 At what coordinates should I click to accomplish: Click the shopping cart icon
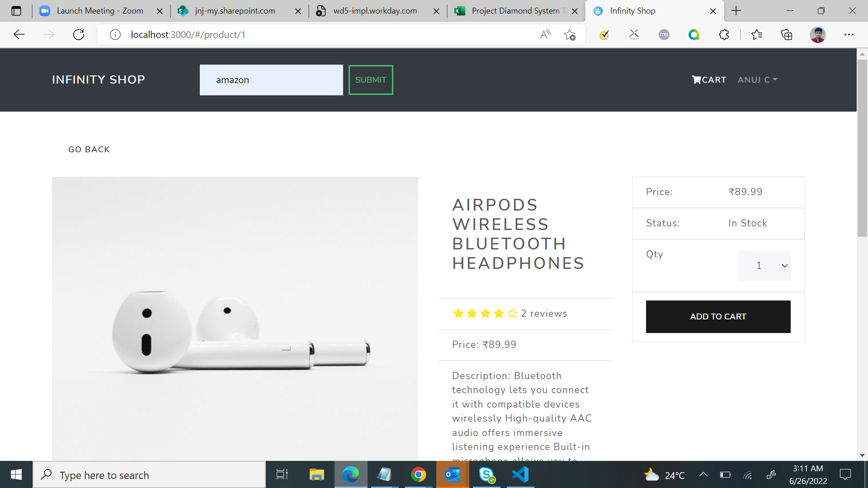[696, 80]
